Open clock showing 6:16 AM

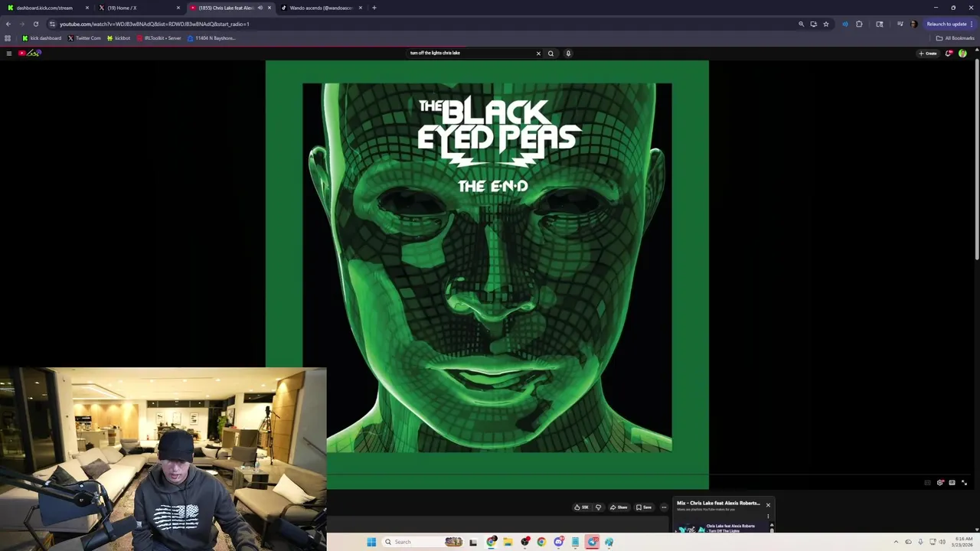[963, 542]
